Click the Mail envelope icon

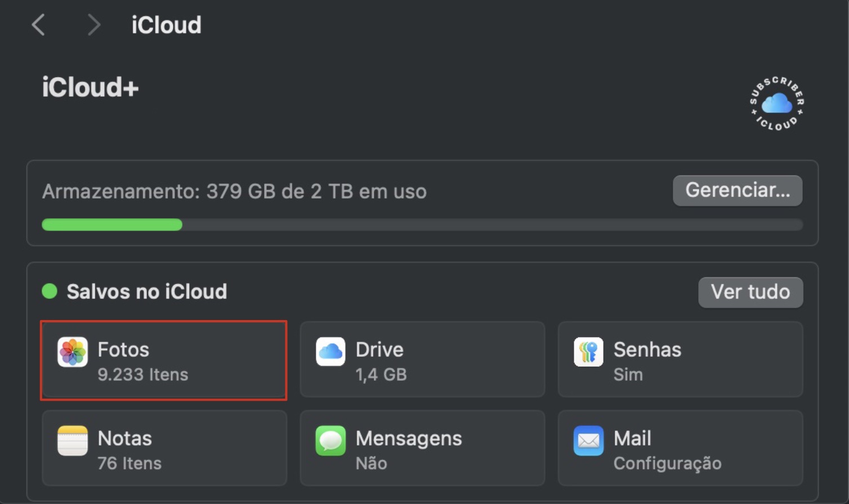[x=588, y=441]
